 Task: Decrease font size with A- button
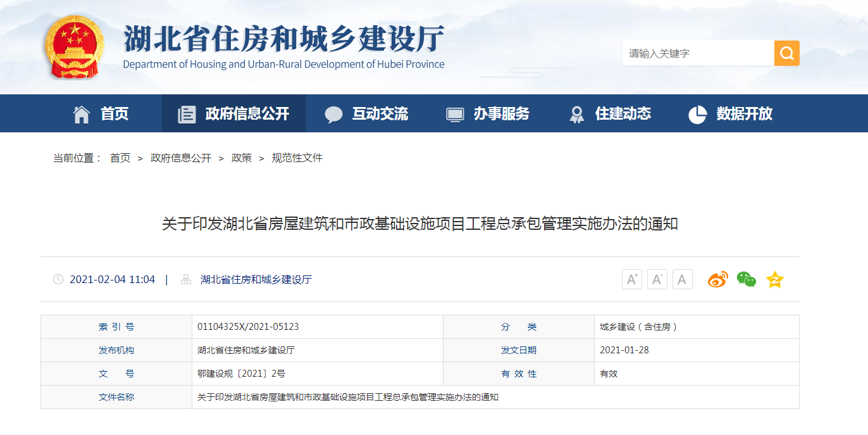[x=657, y=279]
